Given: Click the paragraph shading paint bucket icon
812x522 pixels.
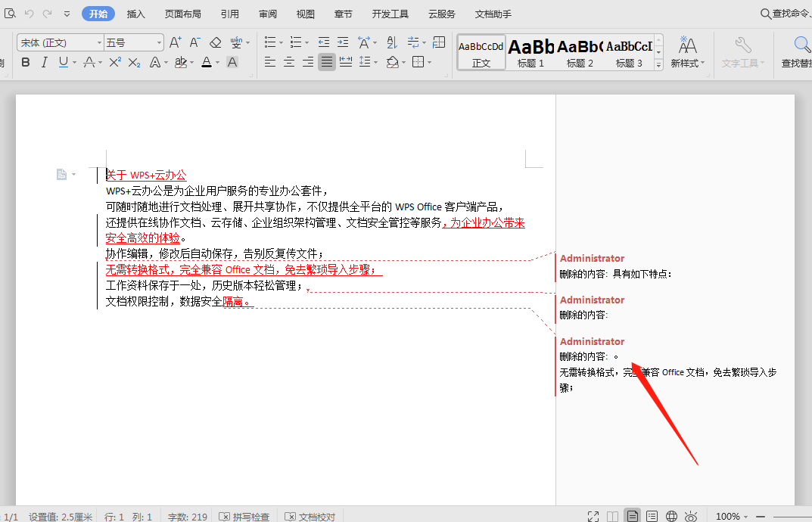Looking at the screenshot, I should 393,63.
